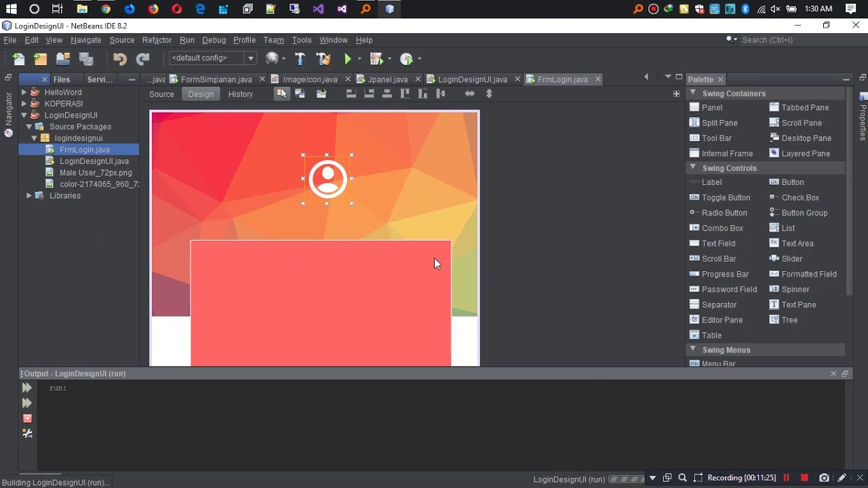
Task: Click the New File toolbar icon
Action: click(18, 59)
